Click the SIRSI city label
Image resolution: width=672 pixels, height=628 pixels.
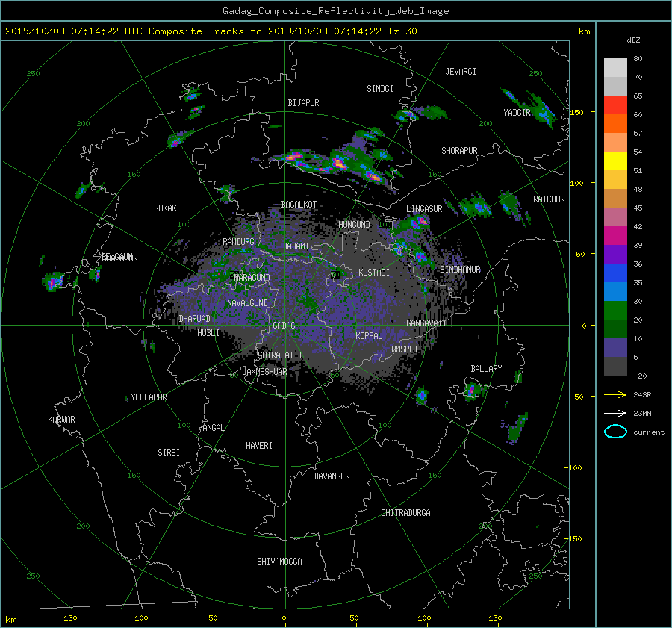point(169,453)
